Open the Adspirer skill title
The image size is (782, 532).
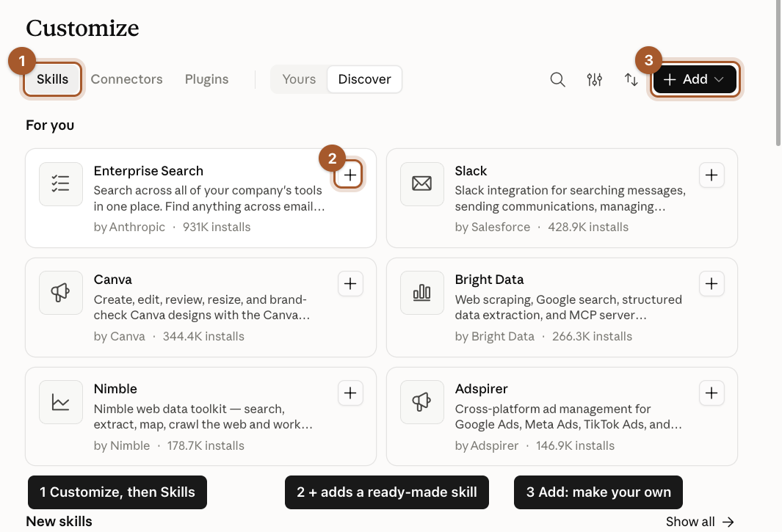pos(481,389)
